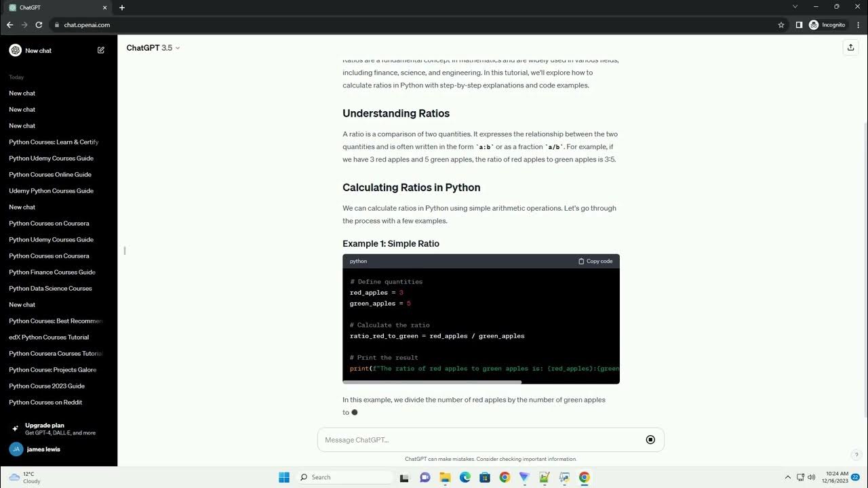
Task: Launch Microsoft Edge from taskbar
Action: [465, 477]
